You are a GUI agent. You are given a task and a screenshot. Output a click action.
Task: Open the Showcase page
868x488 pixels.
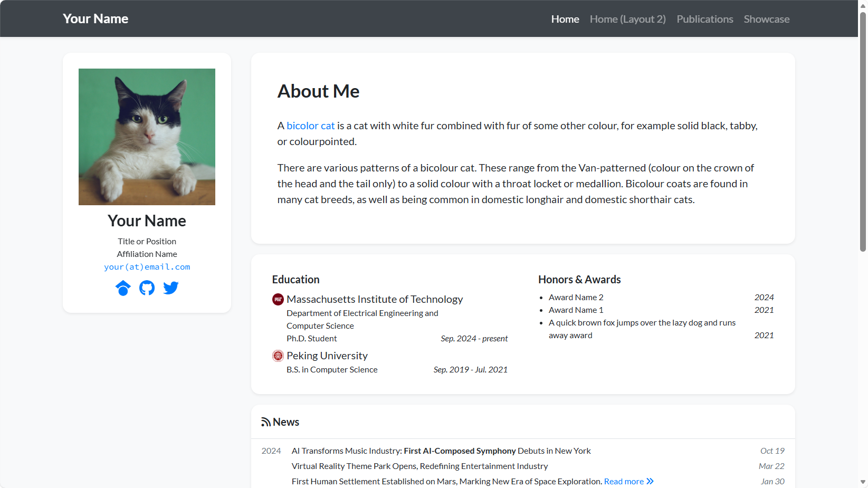point(766,19)
